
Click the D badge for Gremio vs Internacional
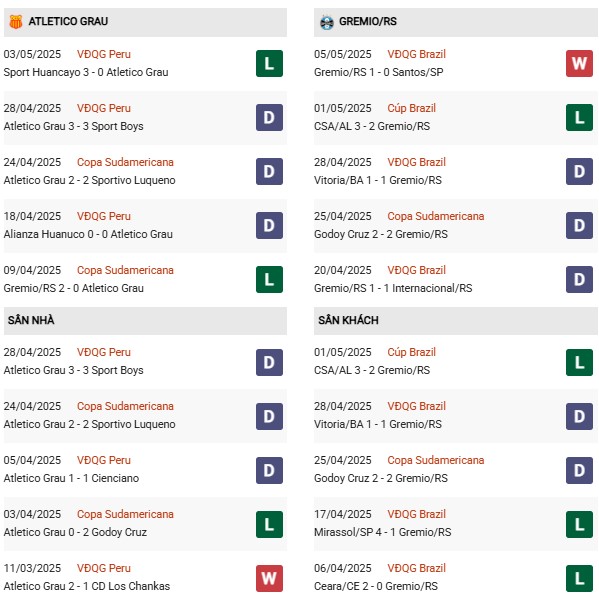click(x=579, y=280)
